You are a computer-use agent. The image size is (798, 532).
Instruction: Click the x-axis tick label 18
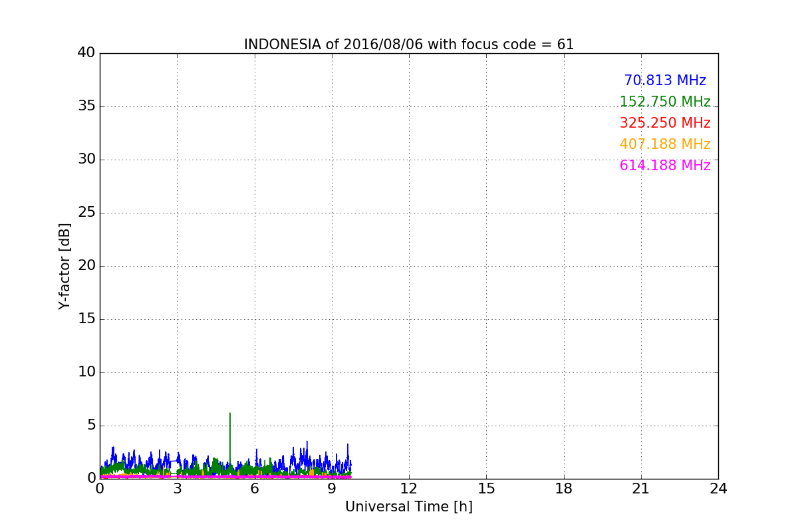tap(564, 488)
